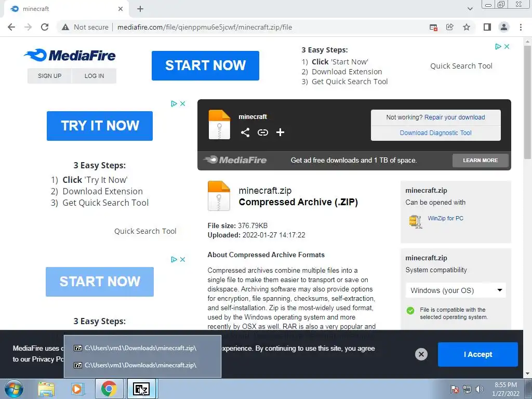Viewport: 532px width, 399px height.
Task: Click the SIGN UP button
Action: coord(49,76)
